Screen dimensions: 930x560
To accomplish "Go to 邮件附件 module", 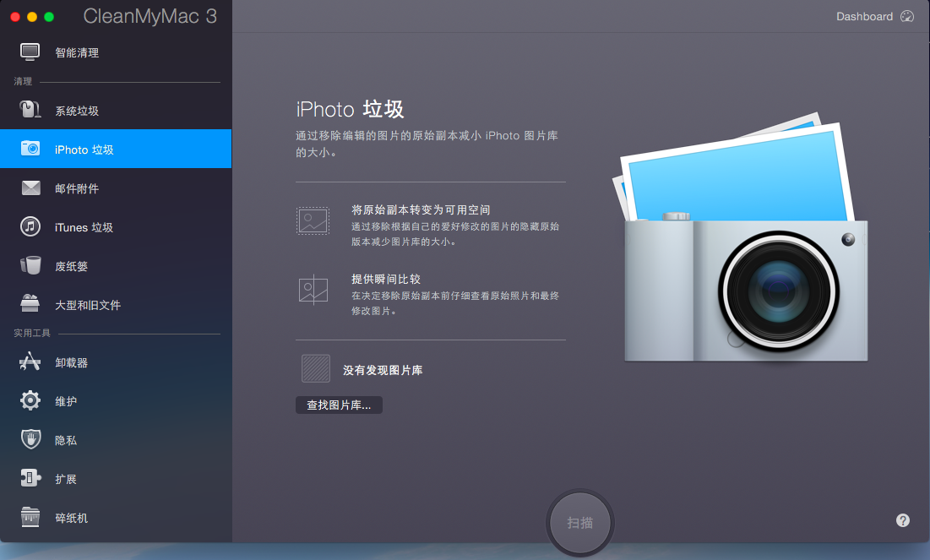I will tap(116, 188).
